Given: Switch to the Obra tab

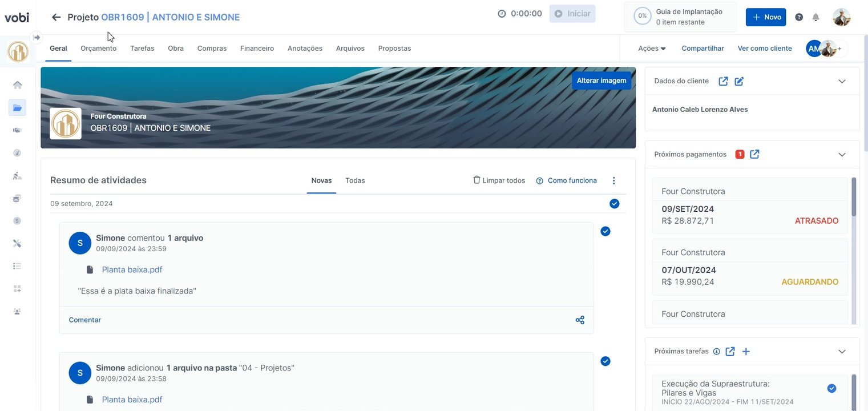Looking at the screenshot, I should pyautogui.click(x=176, y=49).
